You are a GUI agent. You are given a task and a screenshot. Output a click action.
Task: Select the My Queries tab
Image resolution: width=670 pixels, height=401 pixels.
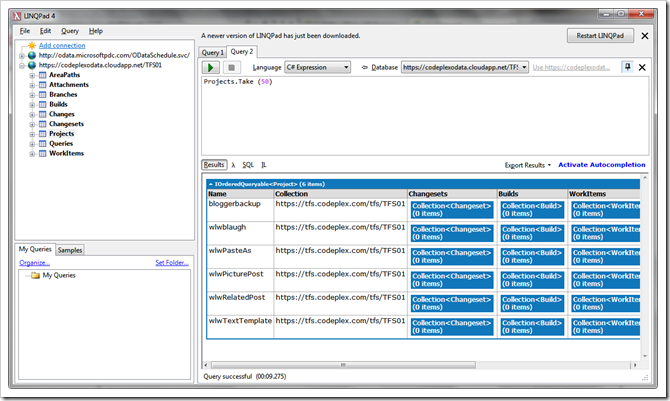(x=35, y=249)
